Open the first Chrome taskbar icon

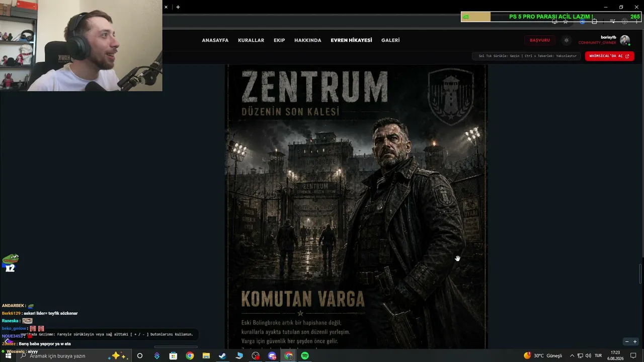pyautogui.click(x=190, y=355)
